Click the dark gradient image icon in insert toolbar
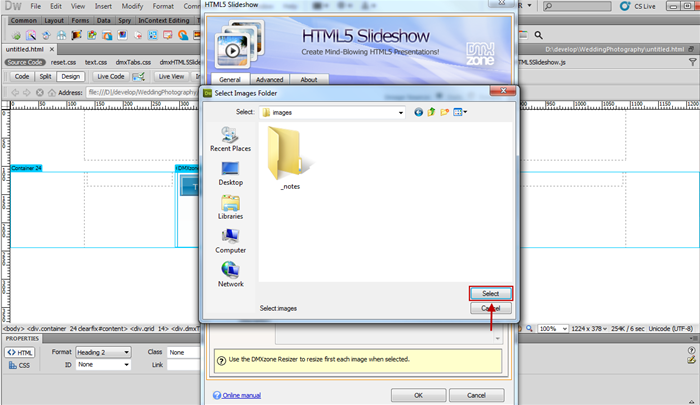Screen dimensions: 700x405 pos(76,35)
